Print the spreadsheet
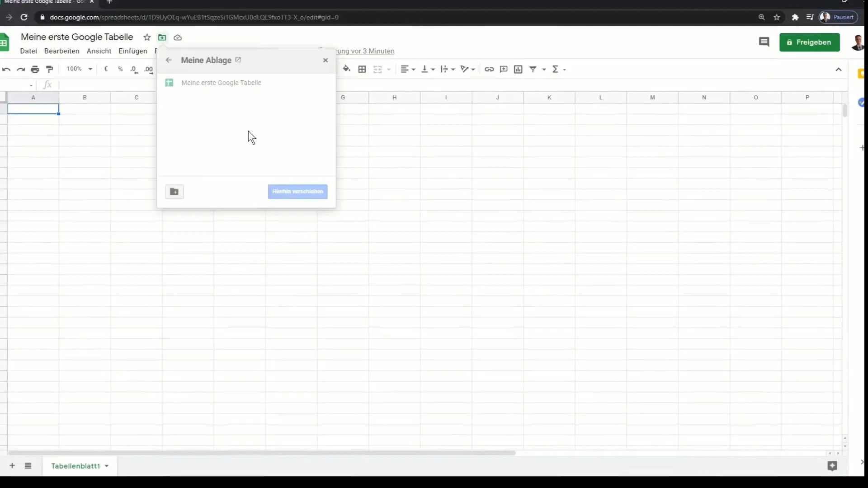This screenshot has height=488, width=868. tap(35, 69)
